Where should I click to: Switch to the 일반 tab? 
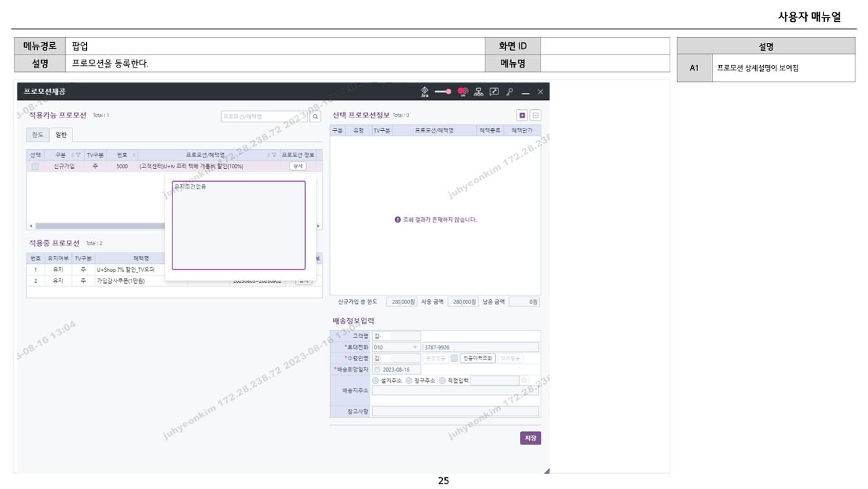click(x=61, y=135)
